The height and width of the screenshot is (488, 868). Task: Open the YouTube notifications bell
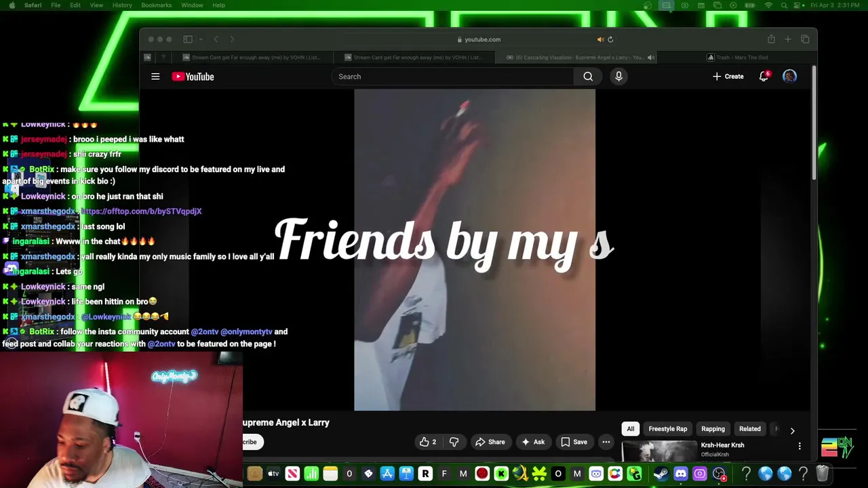764,77
